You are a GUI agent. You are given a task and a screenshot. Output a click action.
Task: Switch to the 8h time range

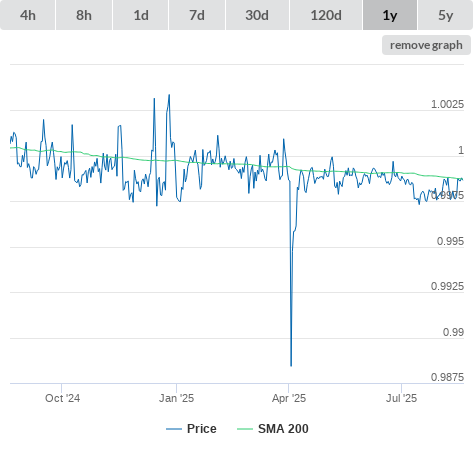point(84,15)
